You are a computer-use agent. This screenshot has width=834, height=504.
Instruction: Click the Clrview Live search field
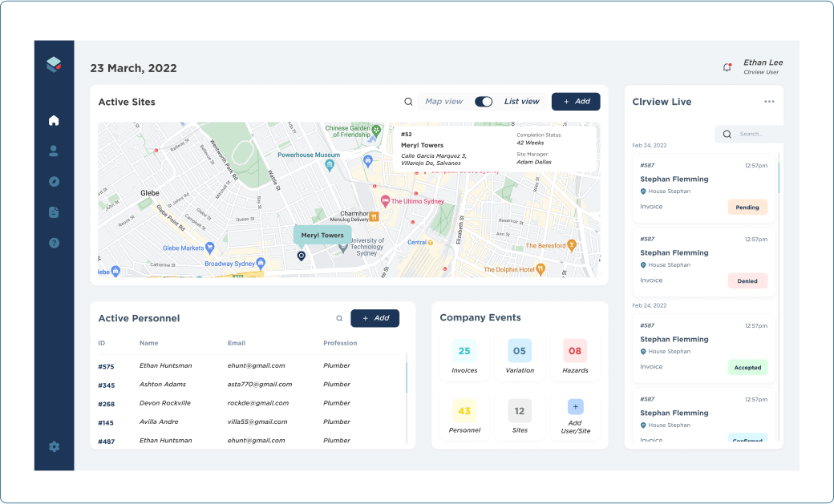[x=754, y=135]
